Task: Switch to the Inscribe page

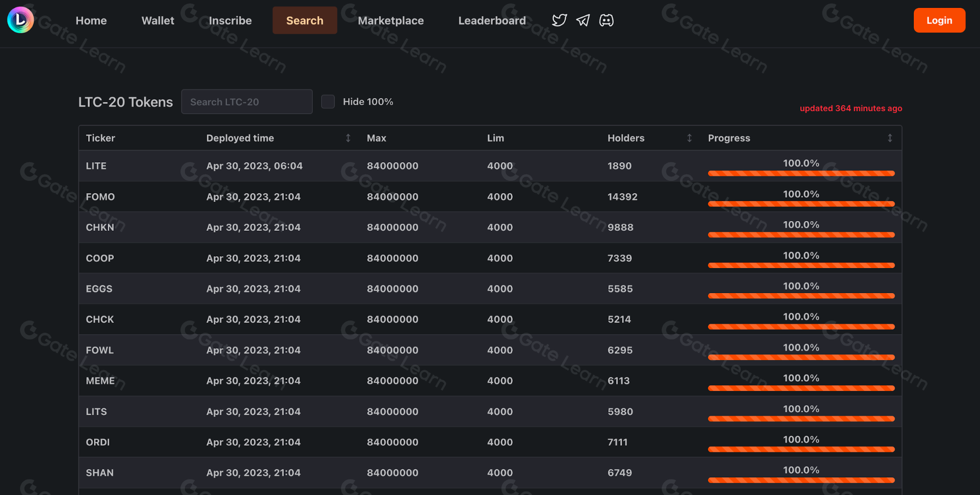Action: click(x=230, y=21)
